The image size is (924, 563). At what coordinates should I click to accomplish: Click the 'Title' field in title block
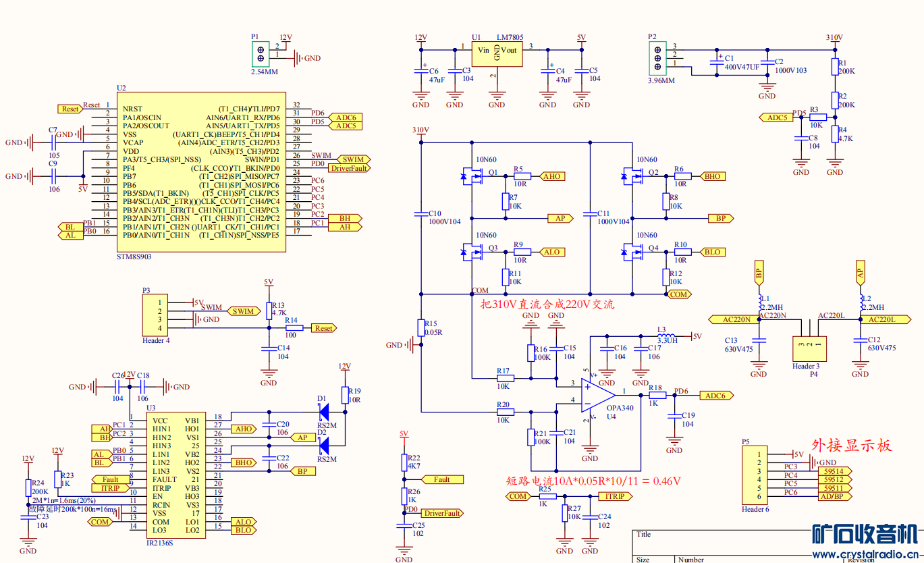pos(644,534)
